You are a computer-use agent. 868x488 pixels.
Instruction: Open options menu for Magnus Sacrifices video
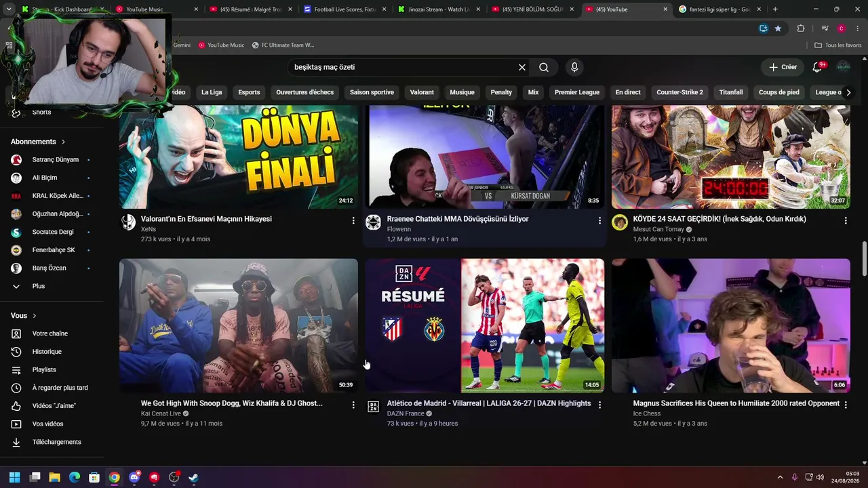[x=846, y=405]
